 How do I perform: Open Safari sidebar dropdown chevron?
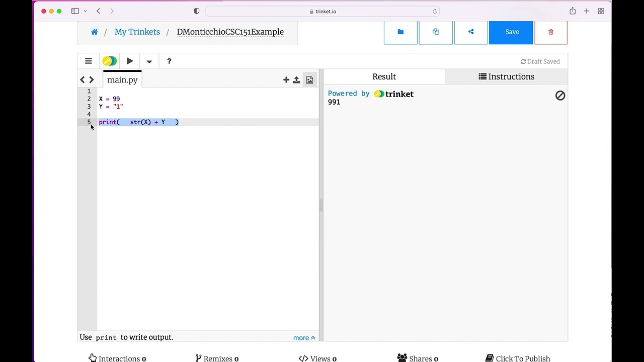point(85,11)
